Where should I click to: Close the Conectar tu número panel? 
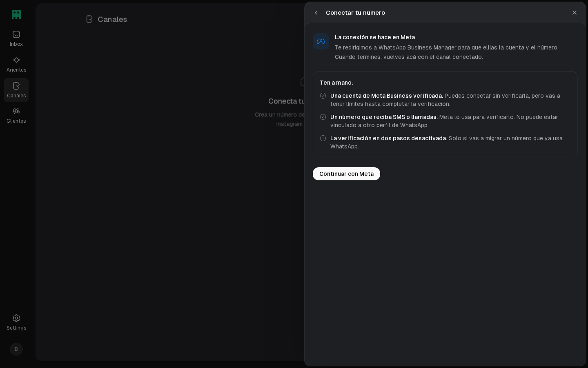(x=575, y=13)
